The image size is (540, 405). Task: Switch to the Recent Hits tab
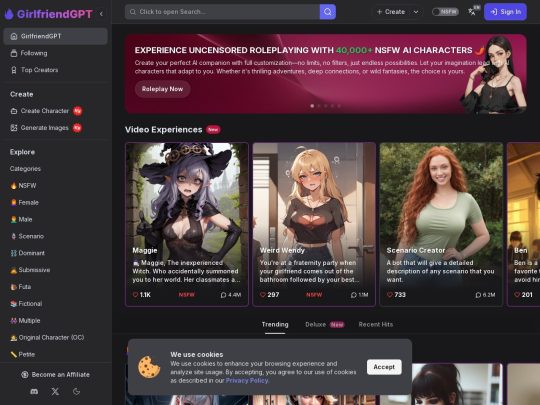376,324
